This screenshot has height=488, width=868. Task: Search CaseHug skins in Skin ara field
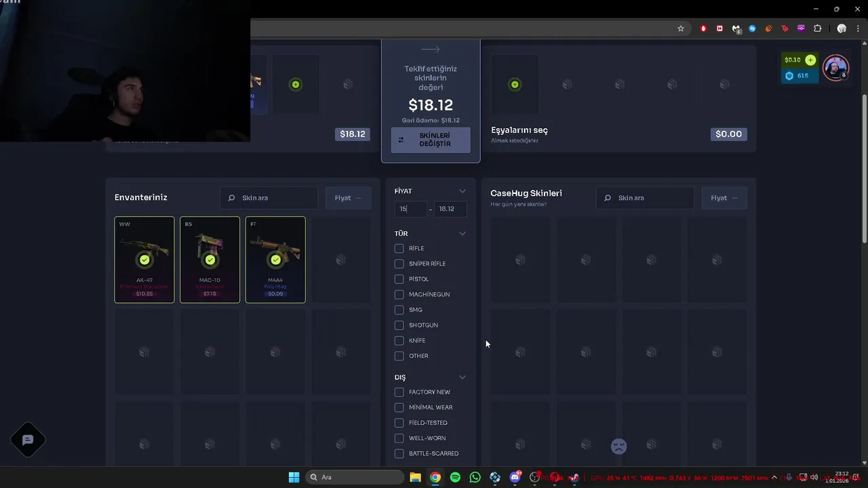click(646, 198)
